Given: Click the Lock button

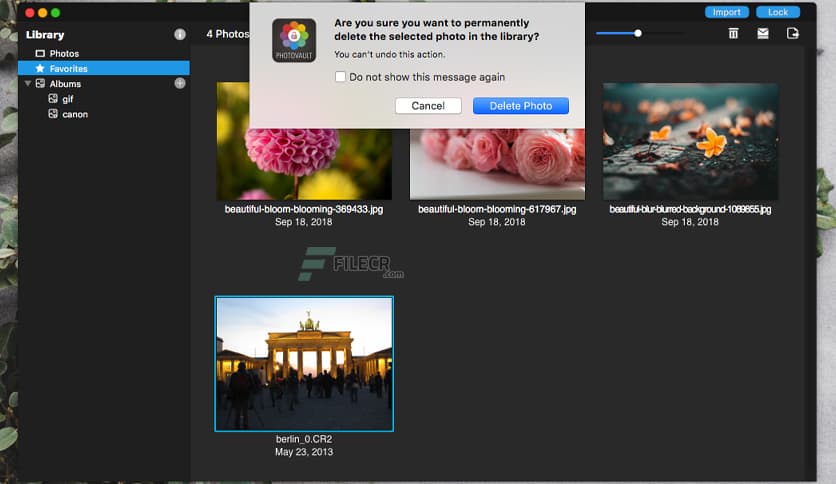Looking at the screenshot, I should click(778, 12).
